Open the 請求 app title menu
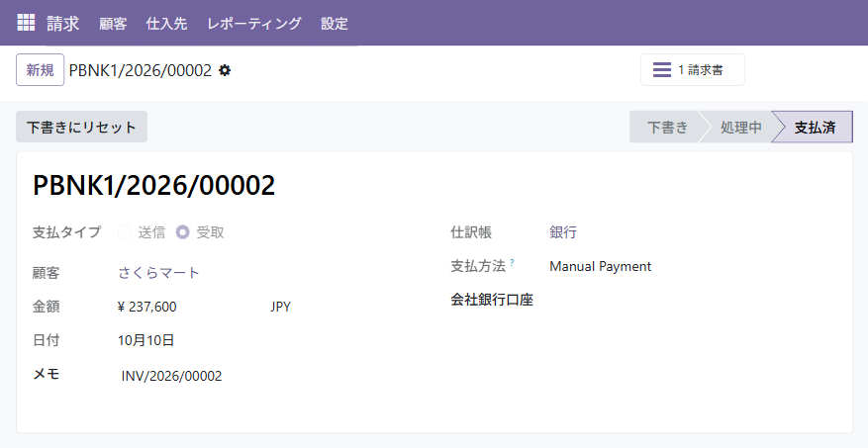Screen dimensions: 868x448 click(x=63, y=23)
